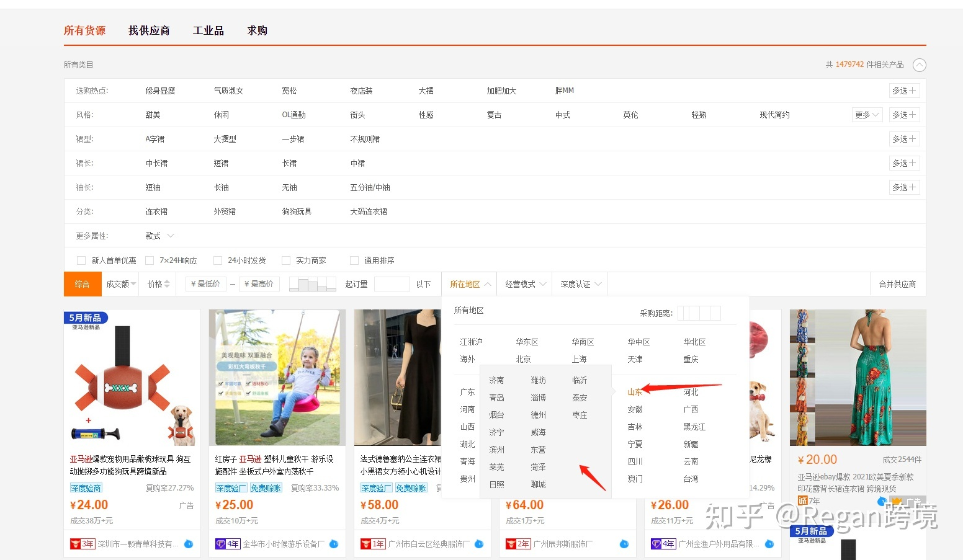Viewport: 963px width, 560px height.
Task: Enable the 新人首单优惠 checkbox
Action: click(81, 260)
